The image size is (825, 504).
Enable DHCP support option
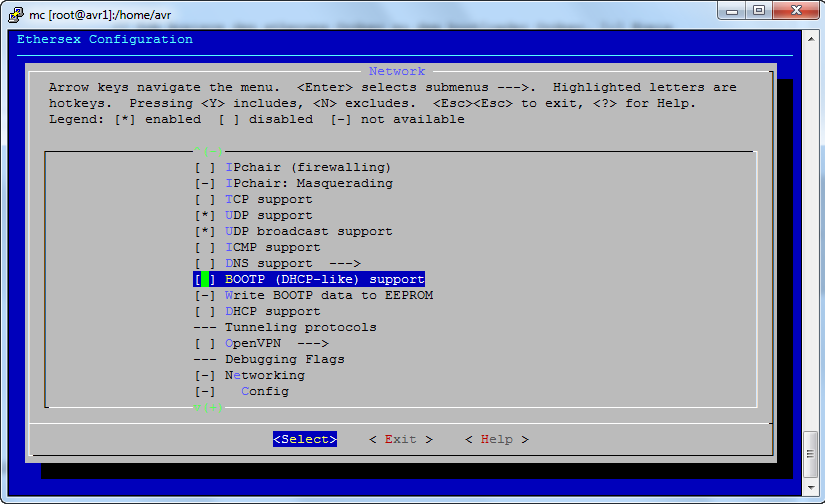point(205,311)
